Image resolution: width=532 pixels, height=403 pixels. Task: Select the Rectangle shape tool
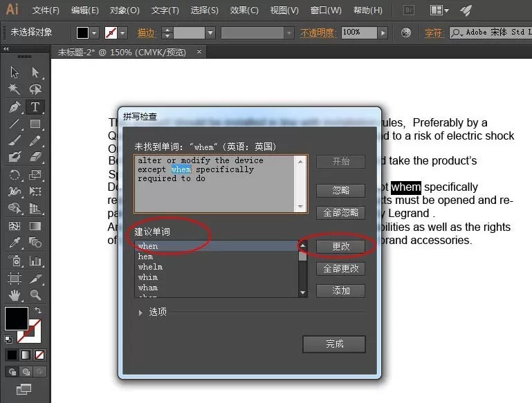[35, 124]
